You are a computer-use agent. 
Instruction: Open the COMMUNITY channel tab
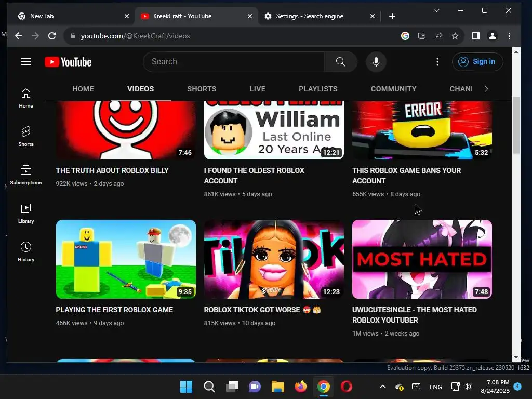(394, 89)
